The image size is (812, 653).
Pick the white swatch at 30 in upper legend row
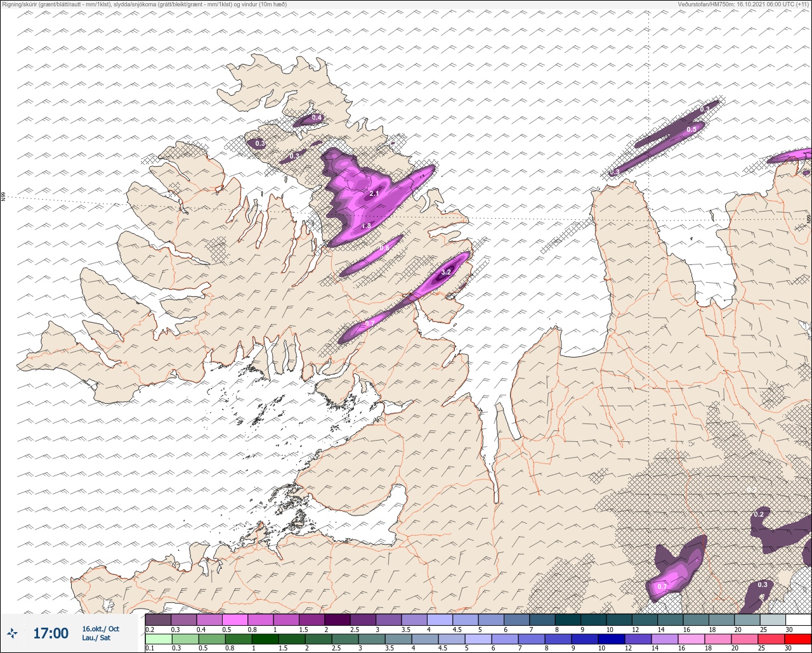click(798, 619)
